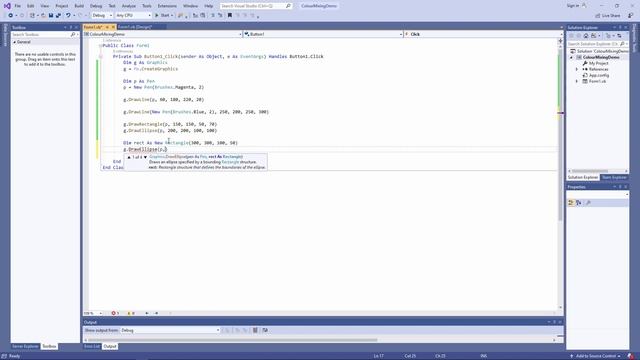Click the pin icon on Output panel header
This screenshot has width=640, height=360.
tap(554, 322)
